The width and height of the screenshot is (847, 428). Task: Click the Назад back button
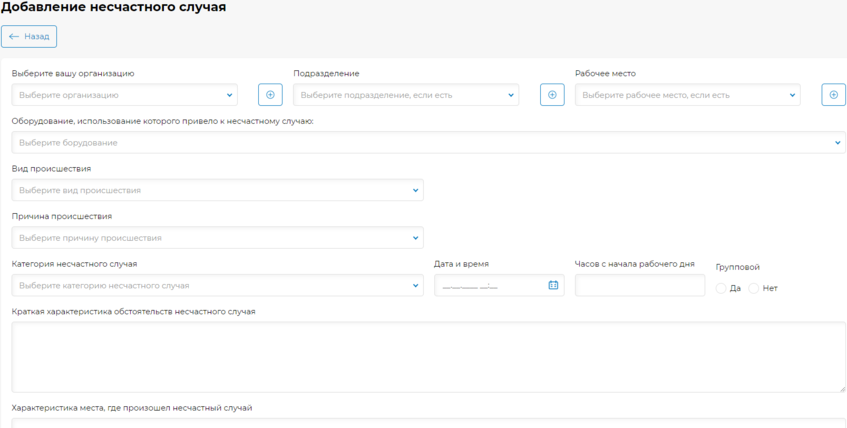(x=29, y=36)
